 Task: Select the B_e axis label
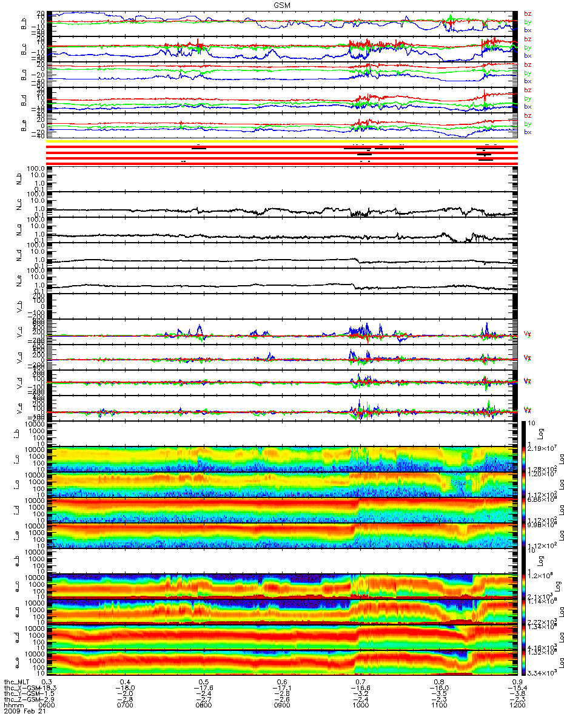[24, 126]
